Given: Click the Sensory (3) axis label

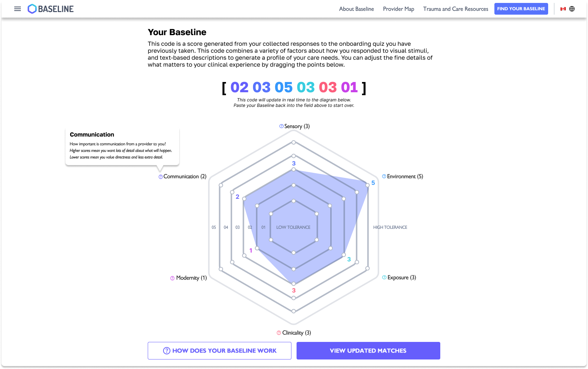Looking at the screenshot, I should coord(297,126).
